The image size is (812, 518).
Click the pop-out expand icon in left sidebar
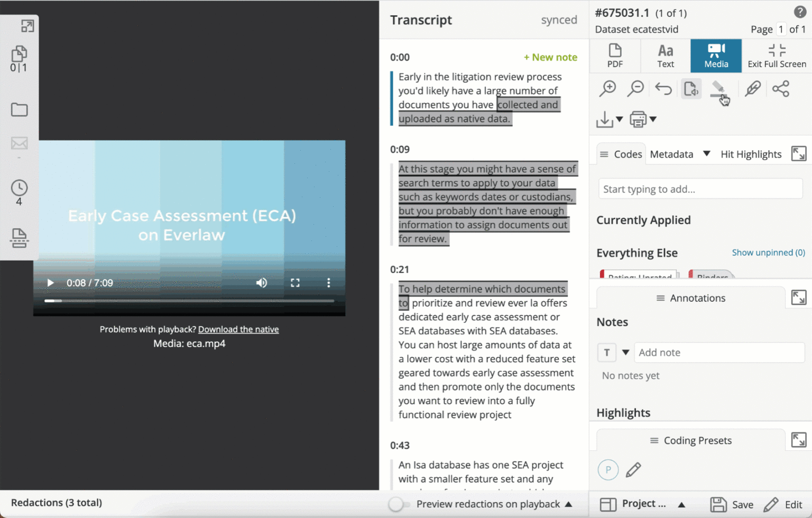pos(27,26)
